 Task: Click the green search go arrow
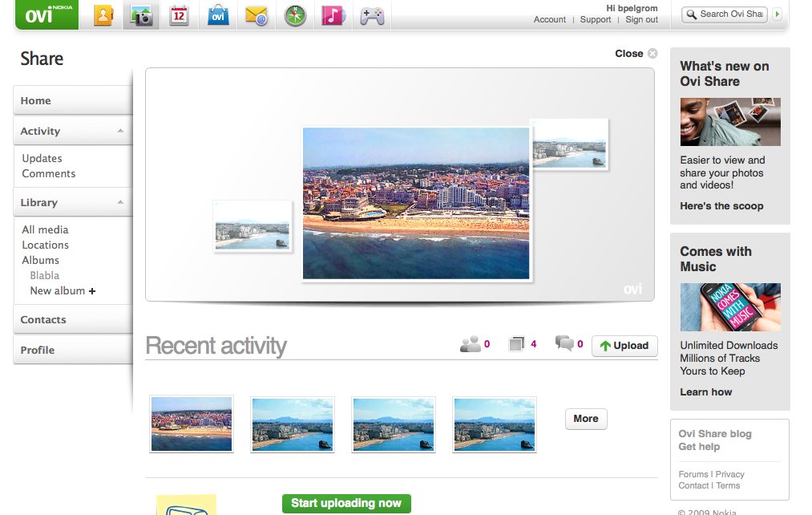[777, 14]
